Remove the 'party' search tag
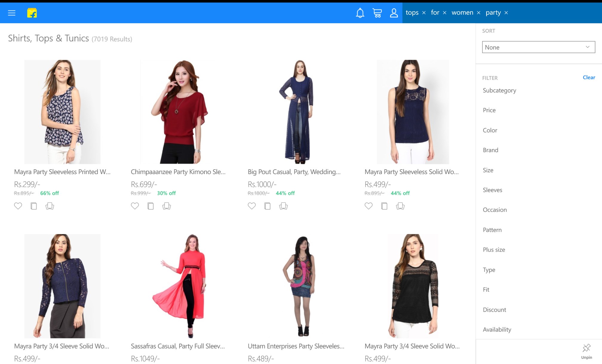602x364 pixels. [x=506, y=13]
